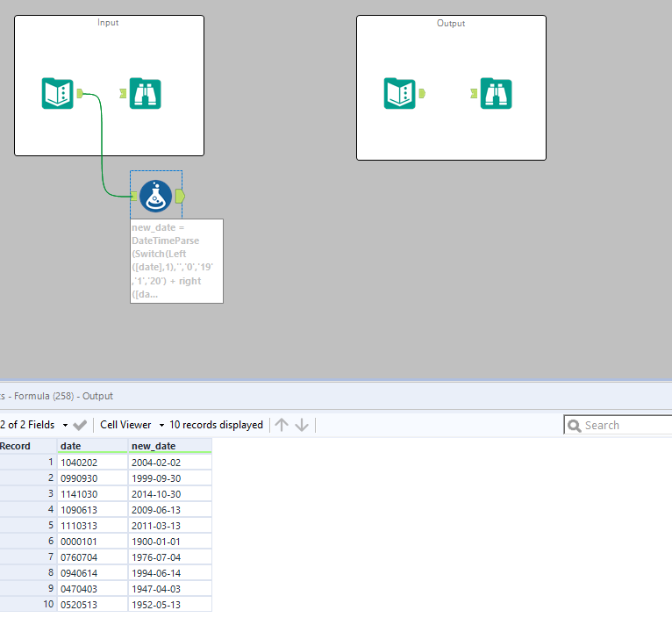Select new_date cell 2011-03-13

point(170,526)
